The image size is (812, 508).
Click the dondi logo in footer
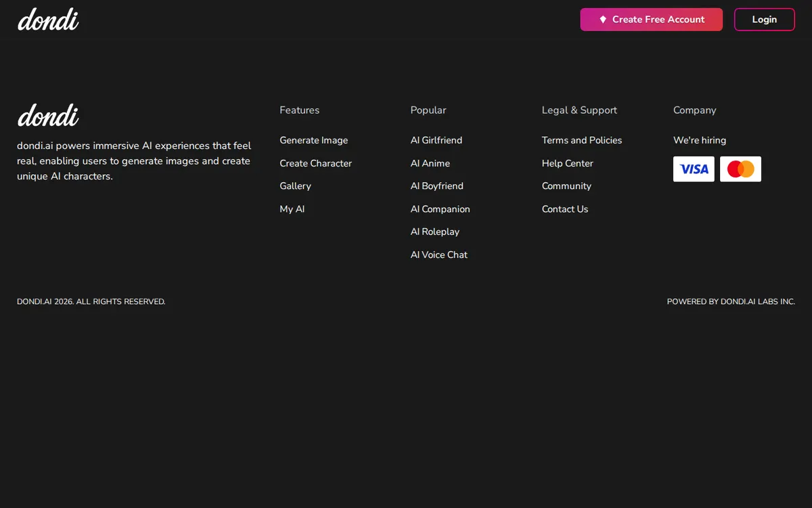pyautogui.click(x=48, y=116)
